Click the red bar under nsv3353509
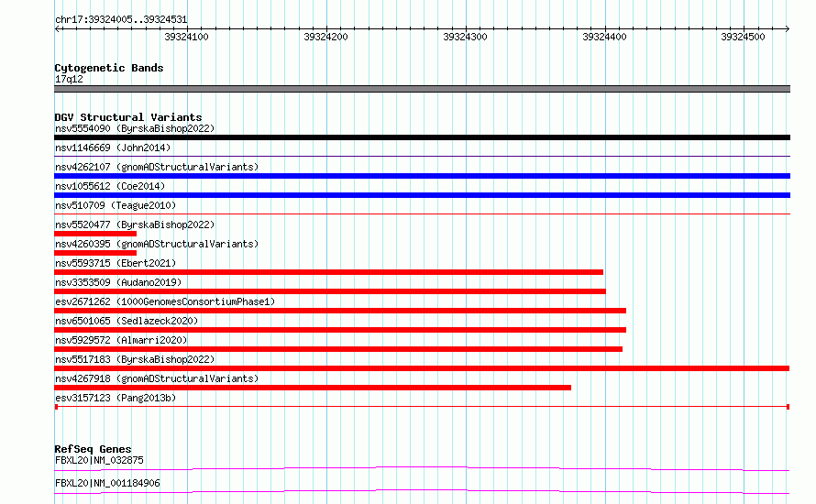 330,291
